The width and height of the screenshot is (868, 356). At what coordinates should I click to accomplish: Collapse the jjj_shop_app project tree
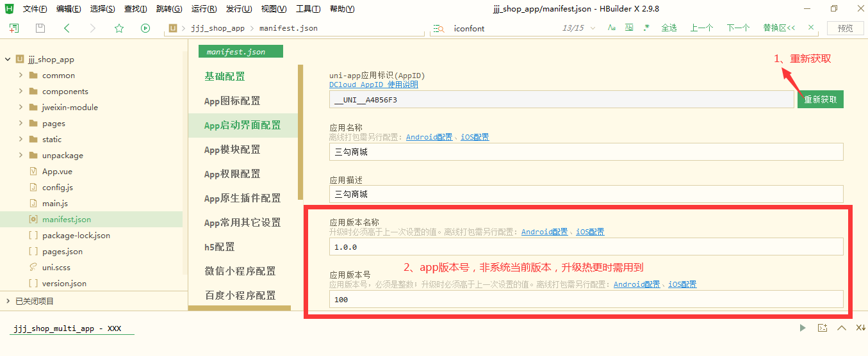tap(8, 59)
